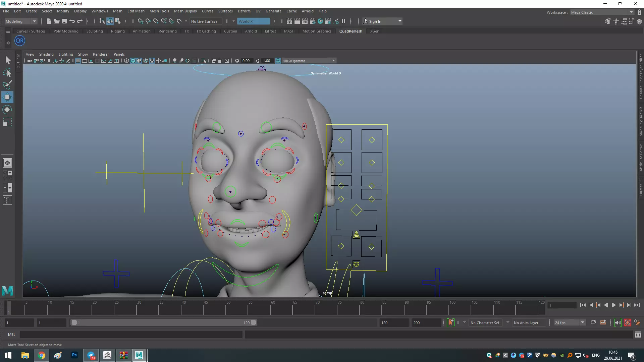Open the Hypershade sphere icon
The image size is (644, 362).
tap(320, 21)
